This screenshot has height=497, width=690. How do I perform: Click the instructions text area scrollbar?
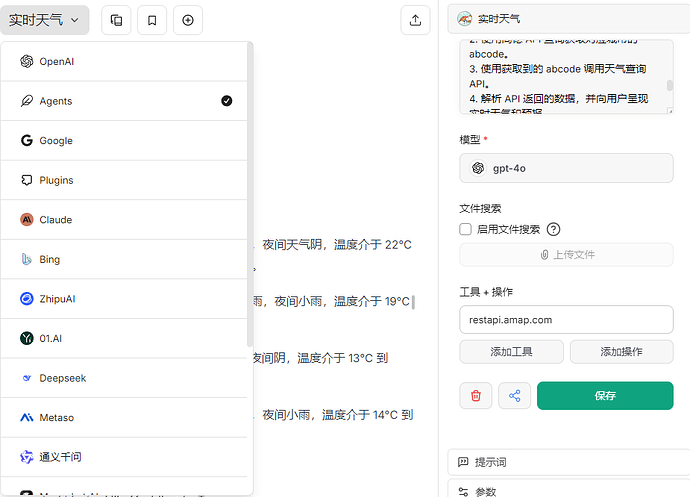coord(670,85)
